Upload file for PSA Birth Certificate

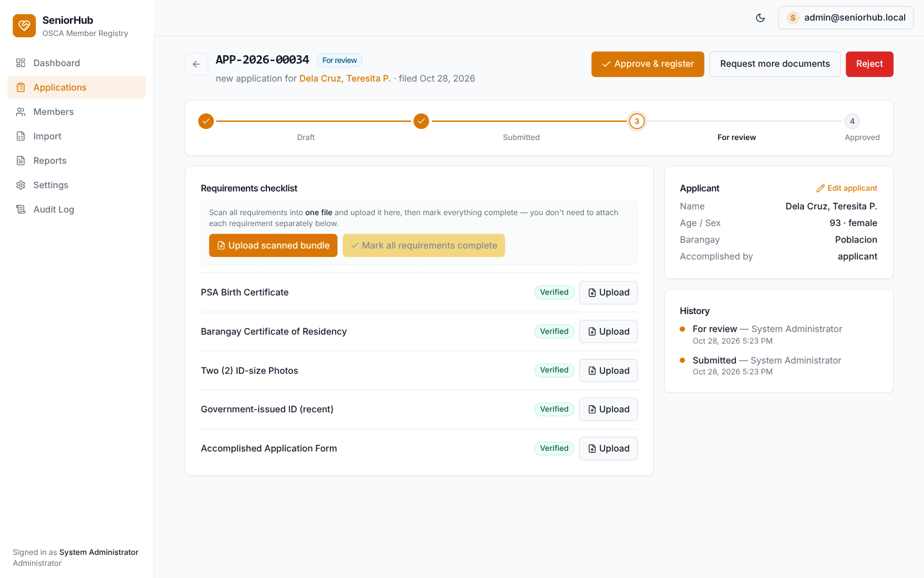[608, 293]
